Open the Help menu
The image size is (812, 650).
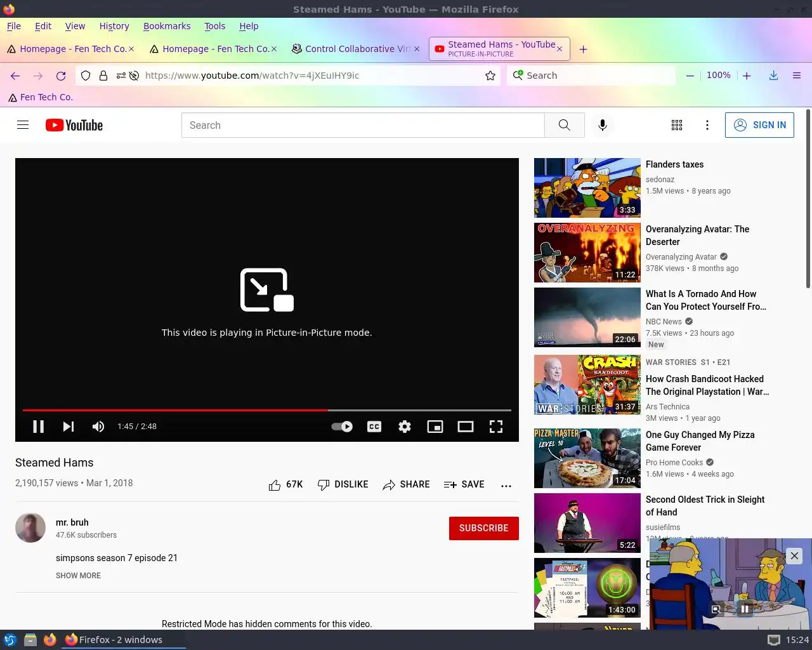pos(249,26)
